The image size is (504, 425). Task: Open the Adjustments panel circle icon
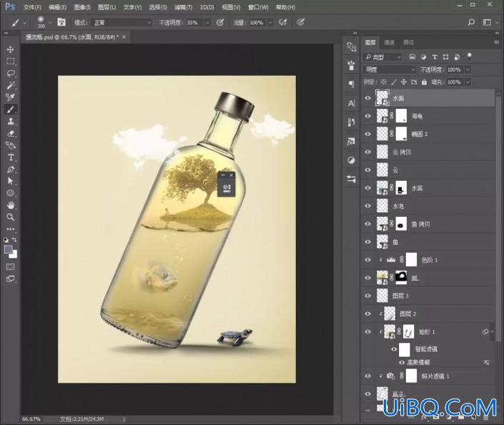351,160
